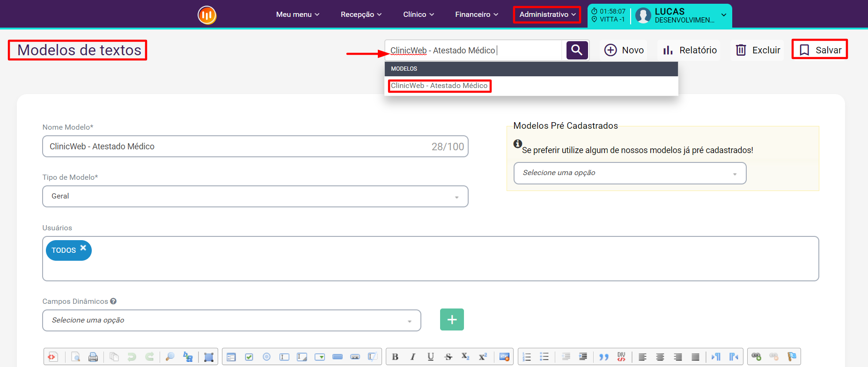Insert a Textarea form element

[x=302, y=357]
